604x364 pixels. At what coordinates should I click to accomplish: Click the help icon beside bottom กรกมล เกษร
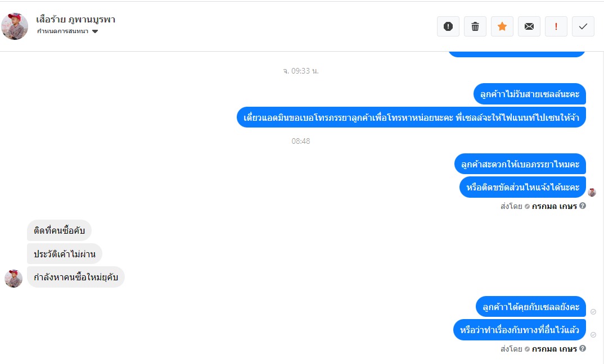583,348
